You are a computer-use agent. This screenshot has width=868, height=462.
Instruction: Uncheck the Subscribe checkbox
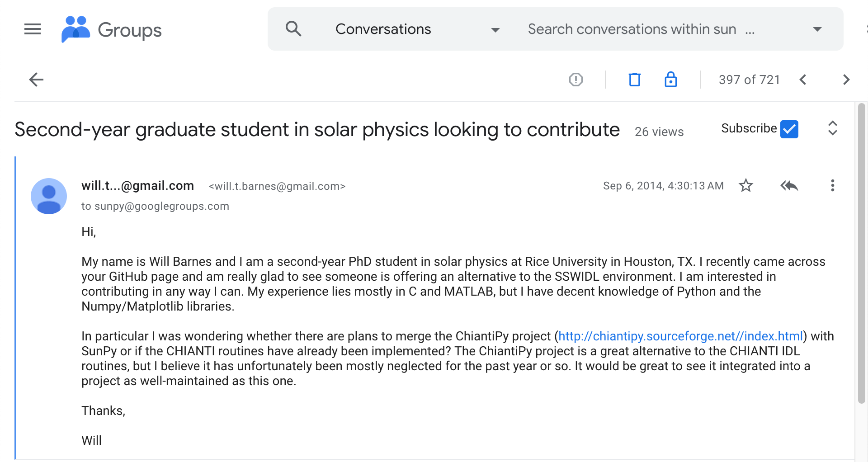pyautogui.click(x=789, y=129)
